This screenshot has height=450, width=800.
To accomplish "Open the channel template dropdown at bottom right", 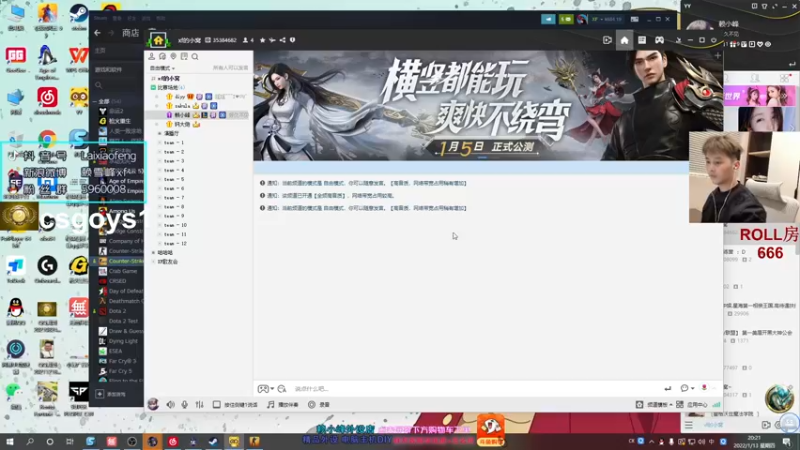I will coord(654,405).
